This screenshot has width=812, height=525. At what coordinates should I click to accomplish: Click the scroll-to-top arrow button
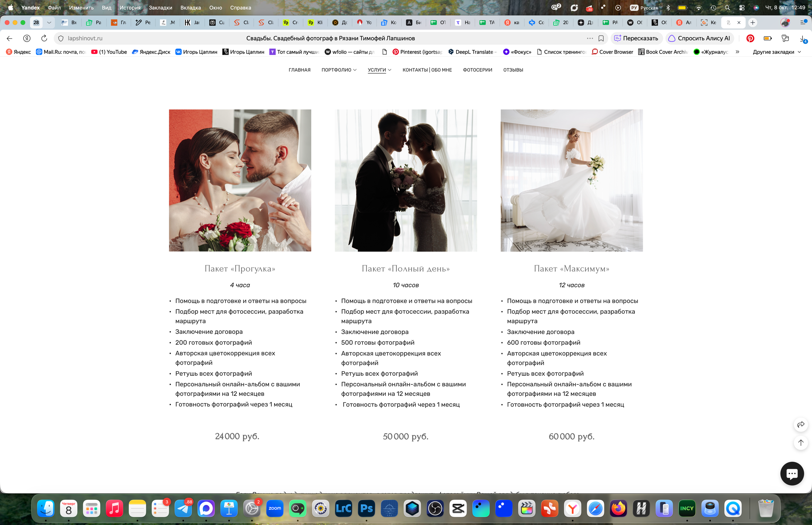pos(800,443)
